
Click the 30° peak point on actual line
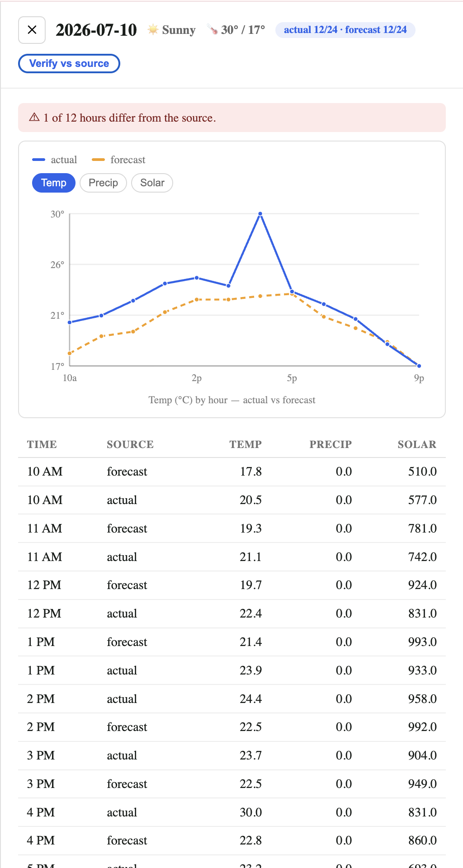pyautogui.click(x=260, y=214)
